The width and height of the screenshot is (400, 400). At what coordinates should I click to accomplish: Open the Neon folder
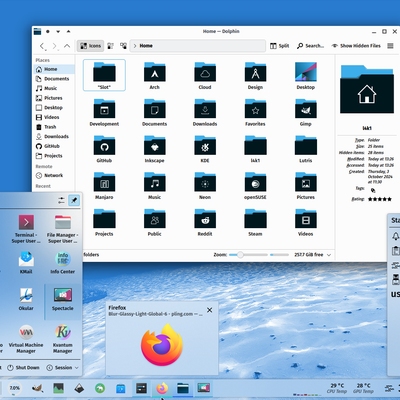(x=205, y=186)
